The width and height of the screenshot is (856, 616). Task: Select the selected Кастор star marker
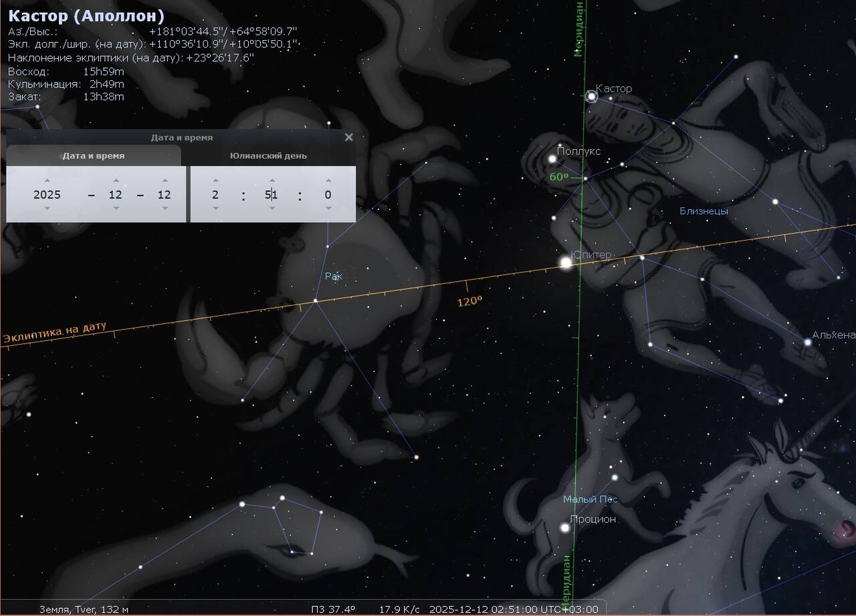(x=591, y=97)
